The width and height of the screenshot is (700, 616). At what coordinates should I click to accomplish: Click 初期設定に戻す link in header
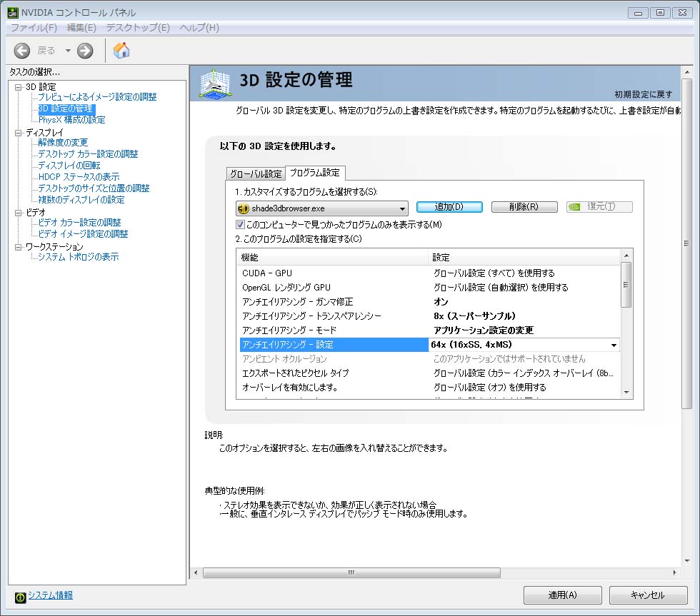coord(644,94)
